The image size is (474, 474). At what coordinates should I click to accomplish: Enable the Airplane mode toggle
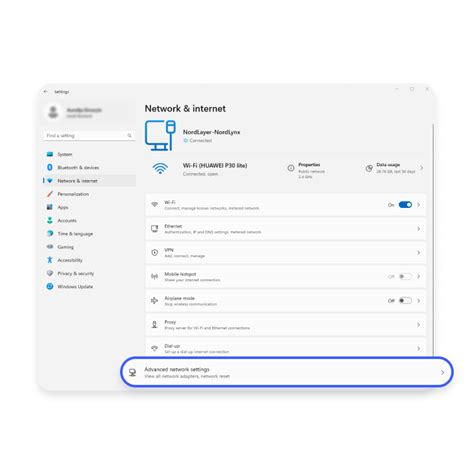point(405,300)
